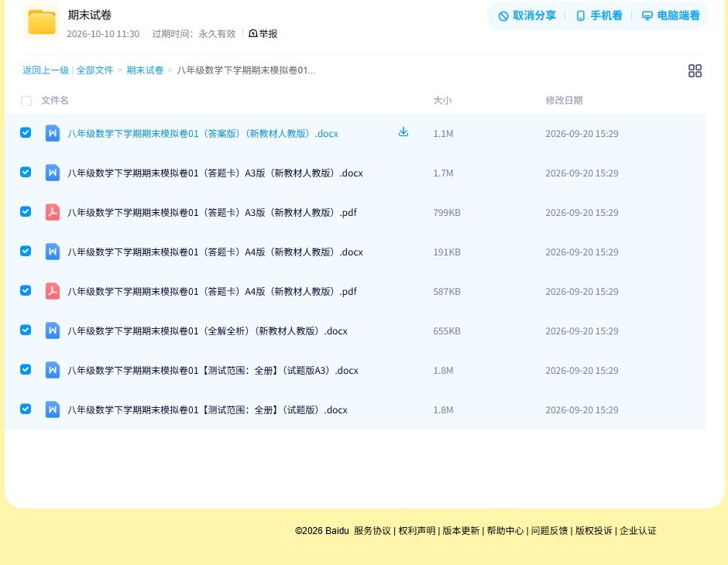The height and width of the screenshot is (565, 728).
Task: Open 帮助中心 footer link
Action: coord(505,531)
